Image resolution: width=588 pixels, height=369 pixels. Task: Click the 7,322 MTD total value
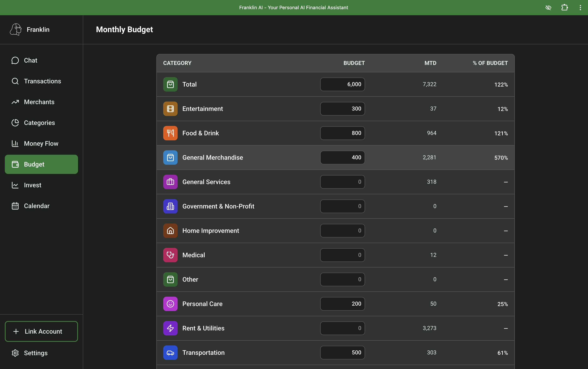[x=430, y=84]
